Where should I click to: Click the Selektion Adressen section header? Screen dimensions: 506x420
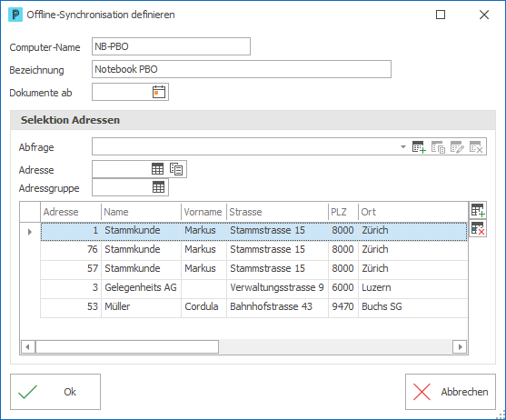253,120
